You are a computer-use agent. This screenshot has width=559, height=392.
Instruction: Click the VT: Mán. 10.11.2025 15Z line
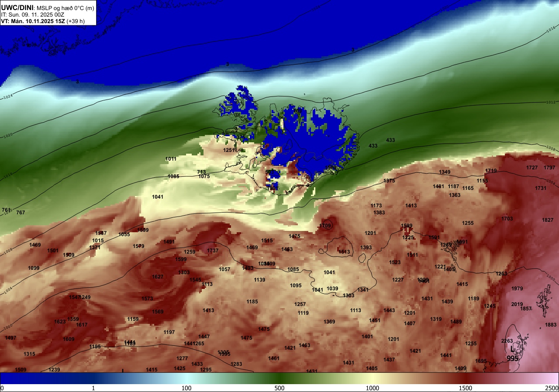(42, 21)
